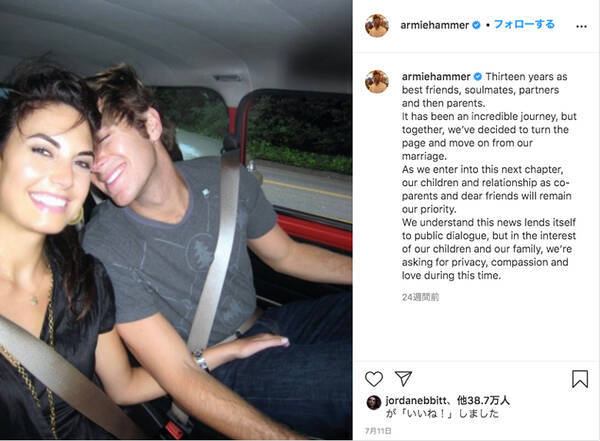Open the 24週間前 caption timestamp
Image resolution: width=600 pixels, height=441 pixels.
tap(420, 297)
